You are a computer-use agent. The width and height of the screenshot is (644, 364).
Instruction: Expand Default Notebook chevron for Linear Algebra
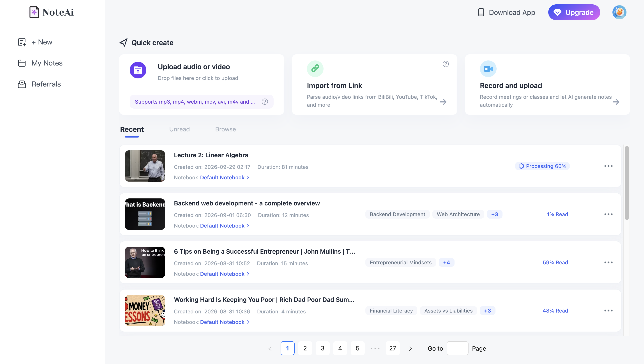pos(248,177)
